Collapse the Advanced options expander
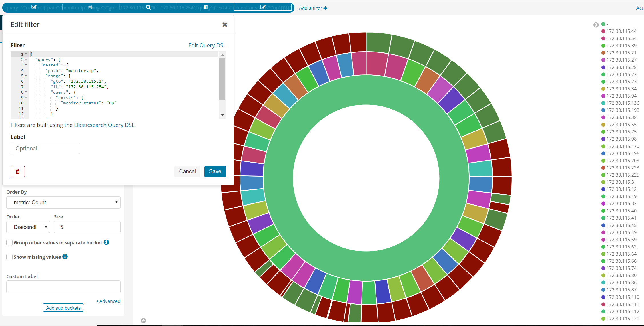The width and height of the screenshot is (644, 326). 108,301
